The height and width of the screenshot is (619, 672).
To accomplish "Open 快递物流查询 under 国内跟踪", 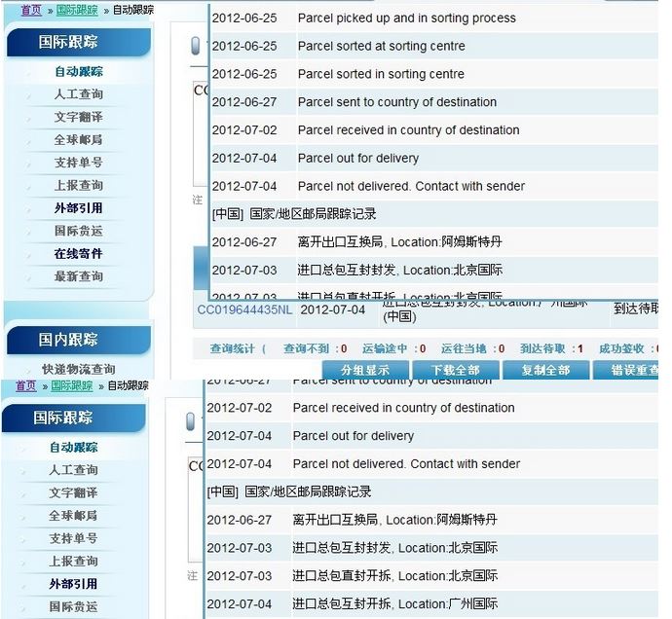I will point(78,369).
